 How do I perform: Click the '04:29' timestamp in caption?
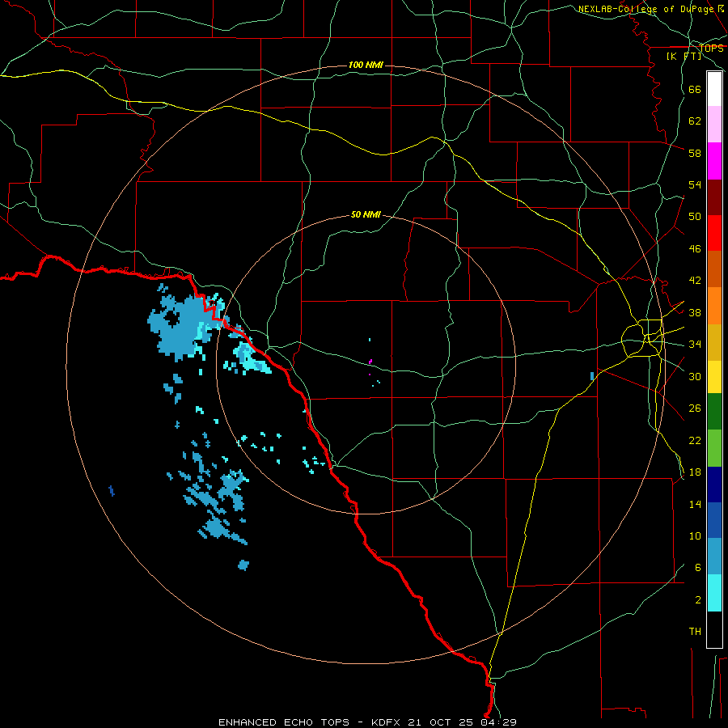(x=498, y=722)
